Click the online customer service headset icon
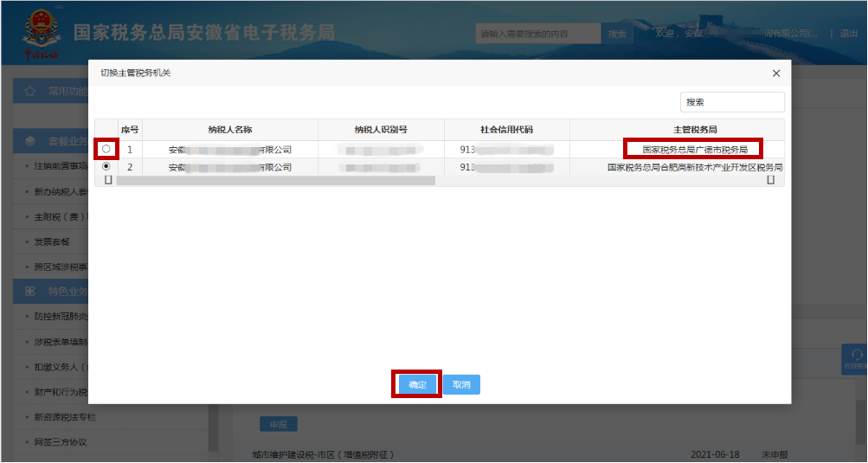 tap(856, 355)
